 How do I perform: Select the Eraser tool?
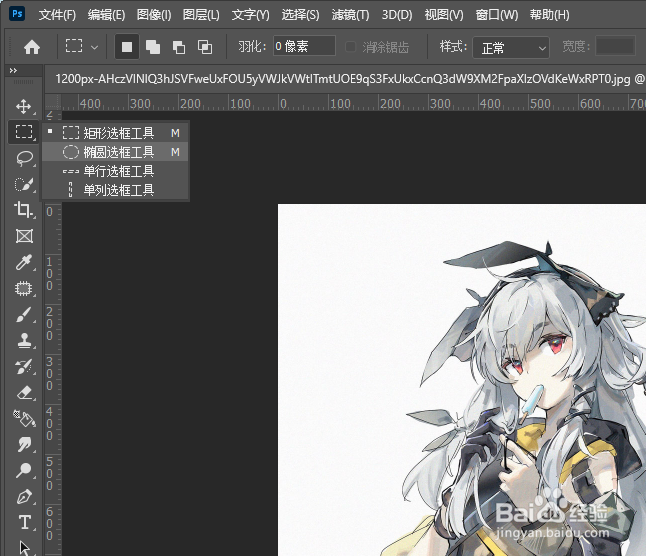pos(24,392)
